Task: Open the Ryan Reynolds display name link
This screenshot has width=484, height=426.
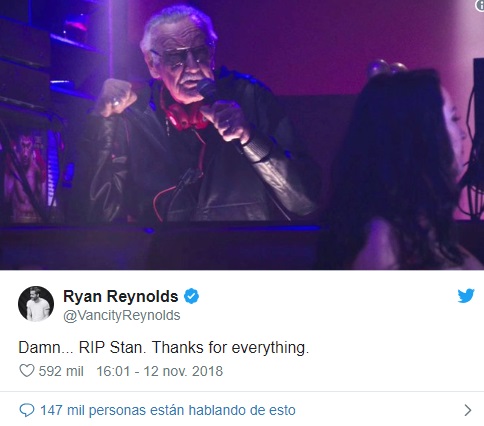Action: pyautogui.click(x=121, y=296)
